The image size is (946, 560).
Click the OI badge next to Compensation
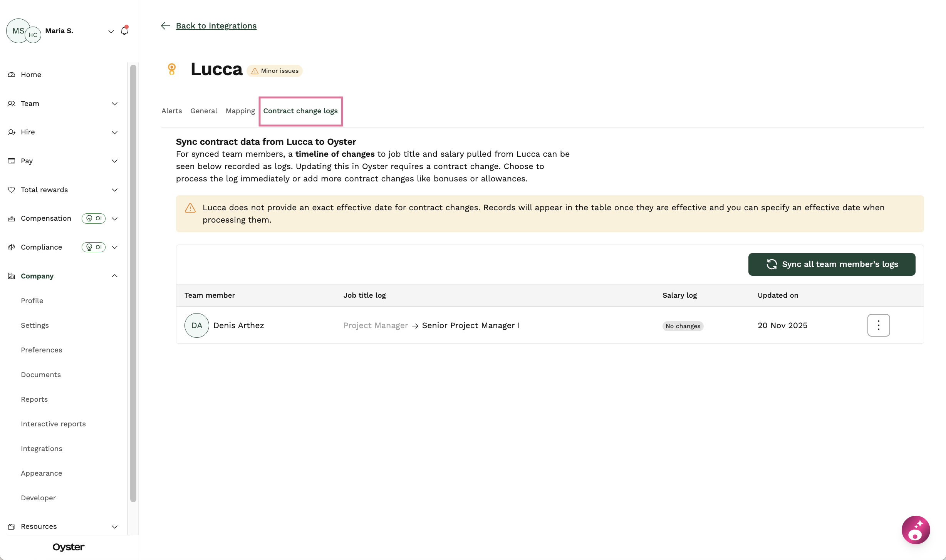[94, 219]
